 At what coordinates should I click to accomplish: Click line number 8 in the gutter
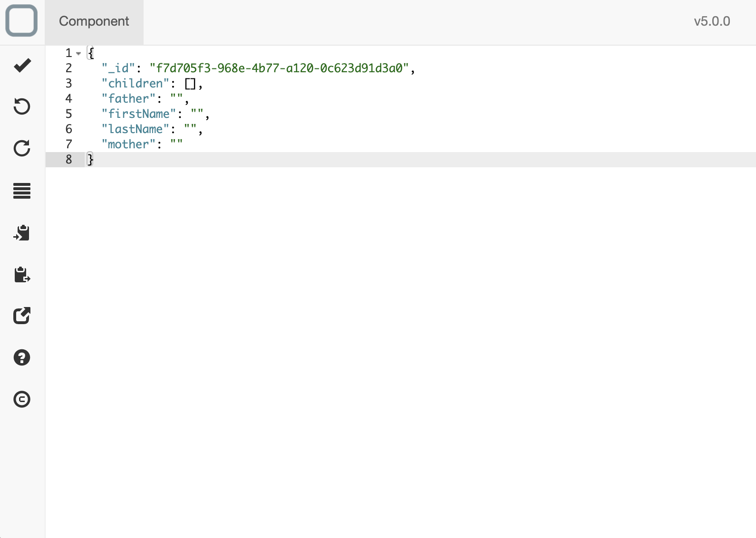click(69, 160)
